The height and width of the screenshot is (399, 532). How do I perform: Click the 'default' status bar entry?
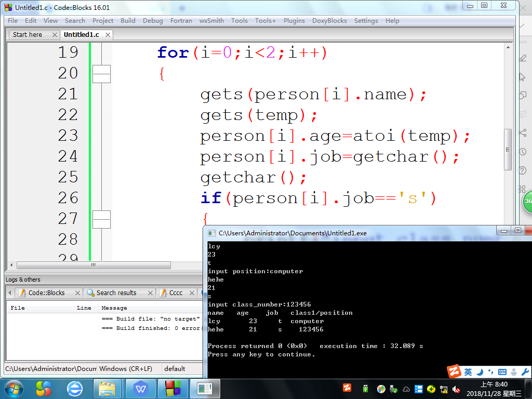coord(175,368)
